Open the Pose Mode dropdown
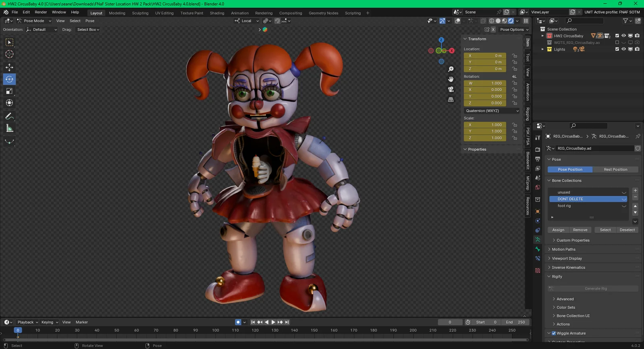644x349 pixels. (34, 21)
